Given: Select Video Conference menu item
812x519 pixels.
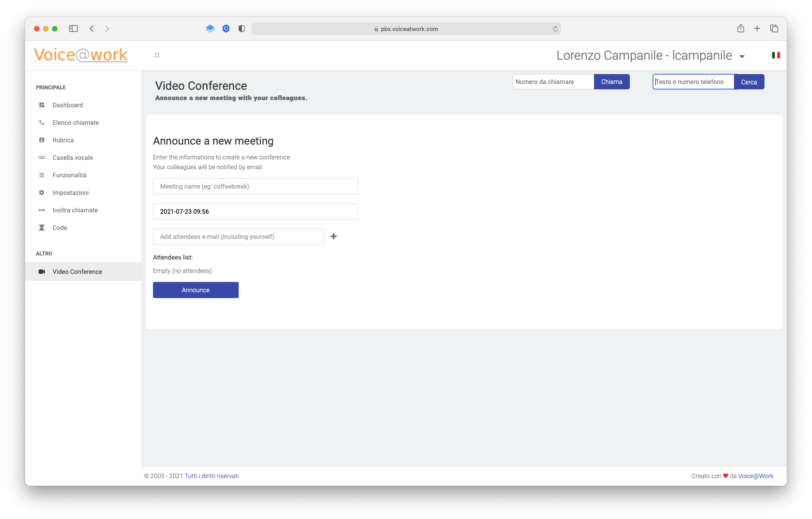Looking at the screenshot, I should 83,272.
